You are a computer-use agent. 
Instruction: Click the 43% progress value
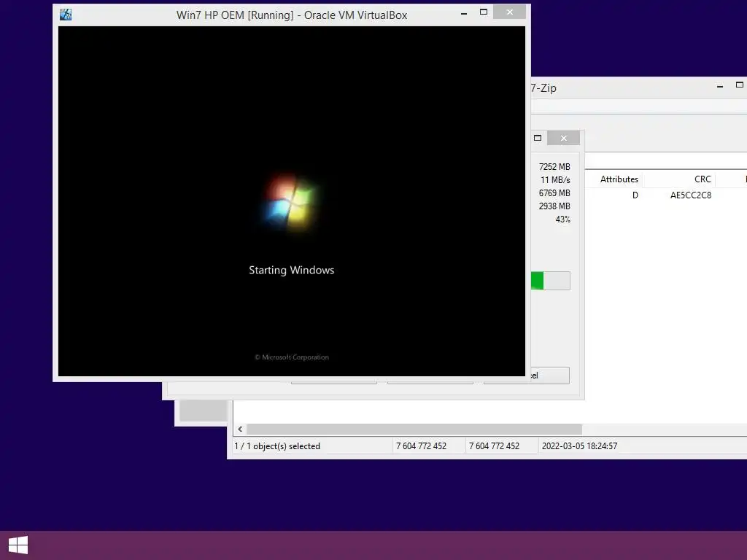tap(562, 219)
